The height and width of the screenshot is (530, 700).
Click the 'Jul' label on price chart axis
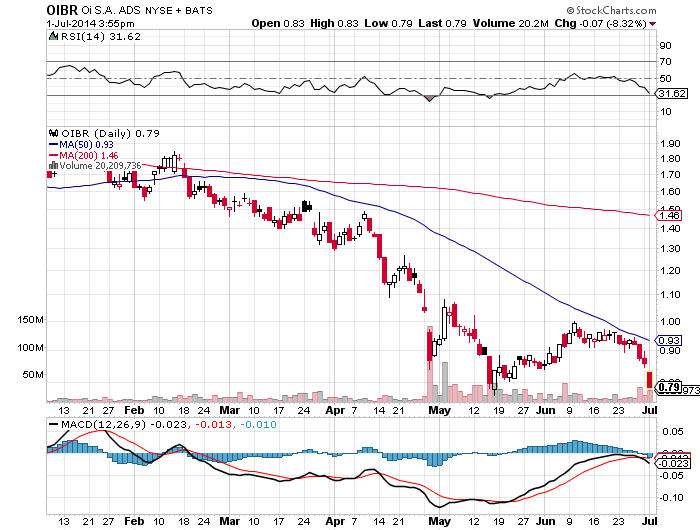point(650,410)
